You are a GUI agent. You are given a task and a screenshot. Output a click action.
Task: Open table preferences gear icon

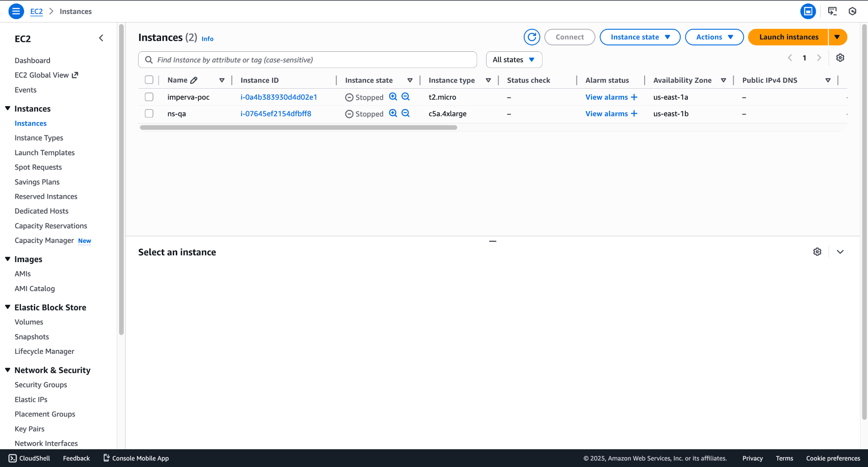(x=840, y=58)
